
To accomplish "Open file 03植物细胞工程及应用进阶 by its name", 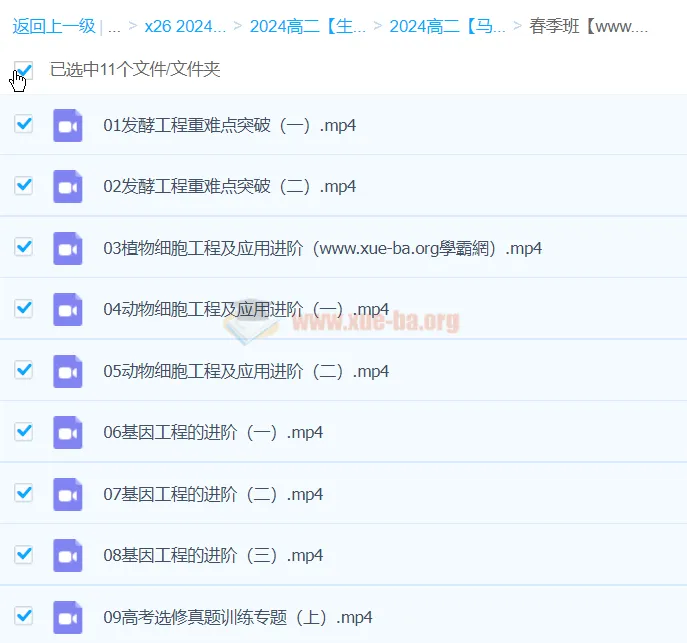I will (x=322, y=248).
